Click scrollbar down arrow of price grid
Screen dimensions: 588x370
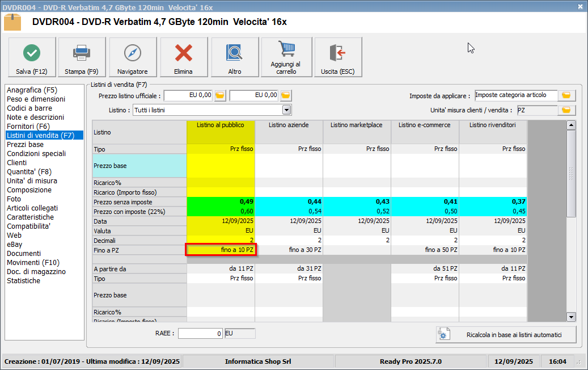point(571,317)
